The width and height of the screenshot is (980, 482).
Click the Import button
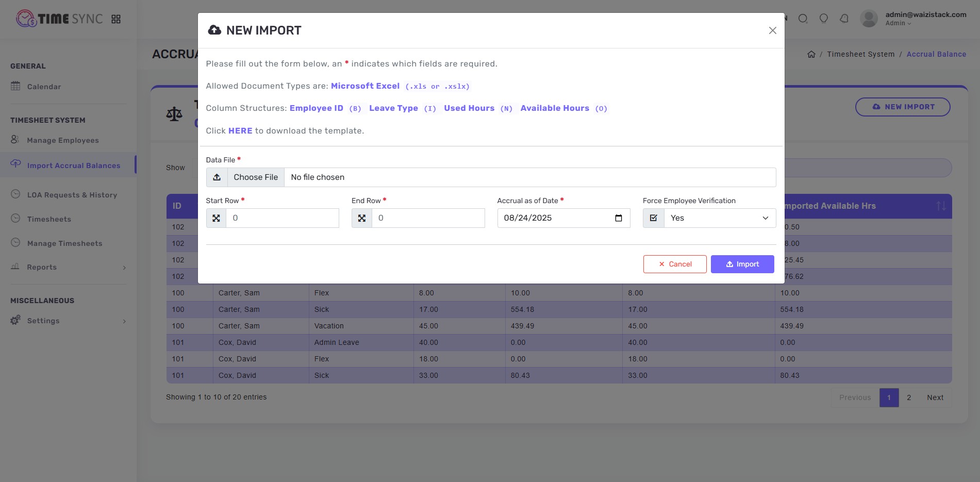pos(742,264)
